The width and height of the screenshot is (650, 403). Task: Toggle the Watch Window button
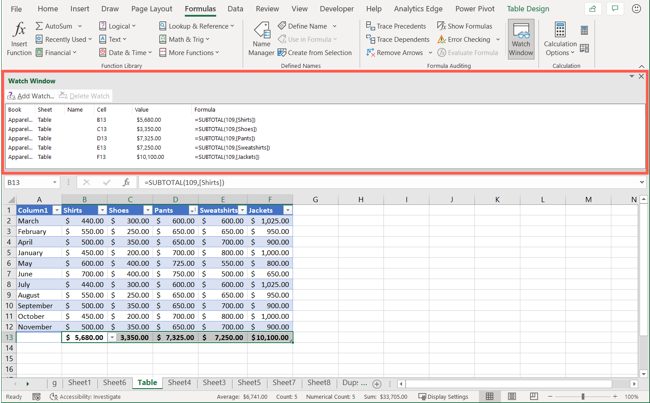coord(520,39)
